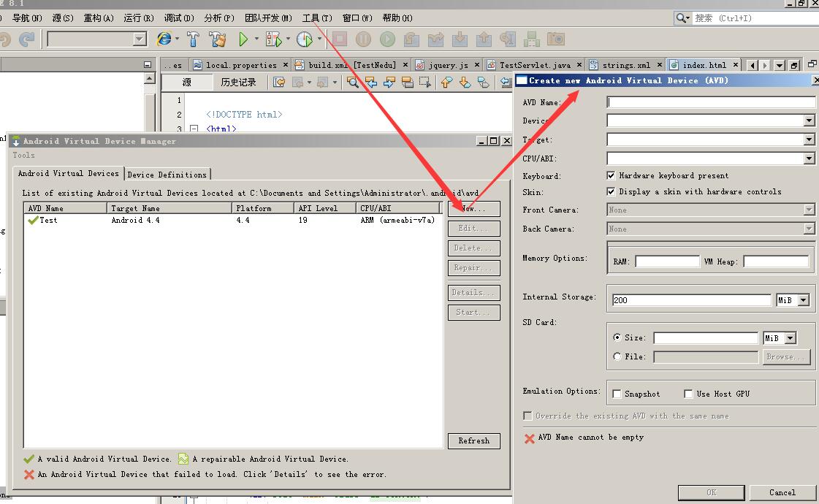Click the Edit... button

click(473, 228)
